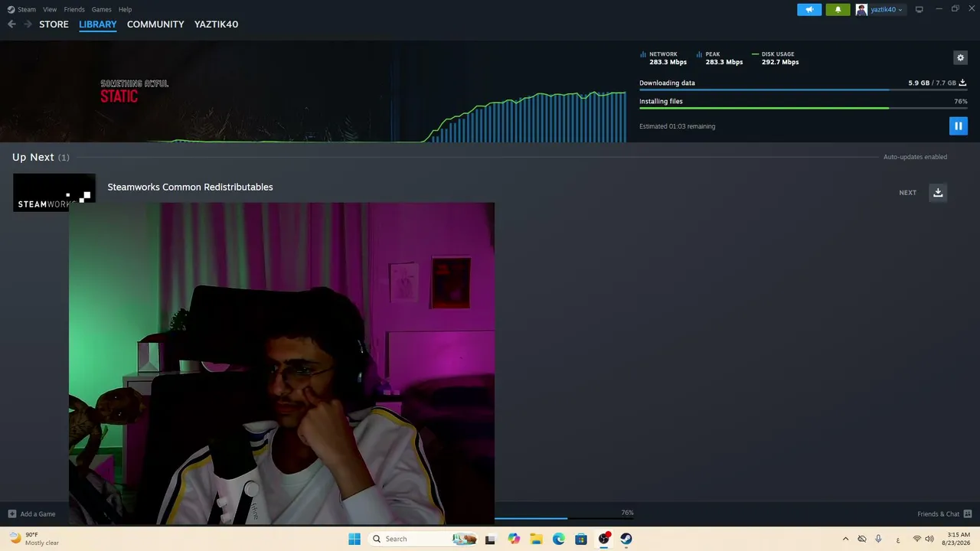Click the Add a Game plus icon

(11, 514)
